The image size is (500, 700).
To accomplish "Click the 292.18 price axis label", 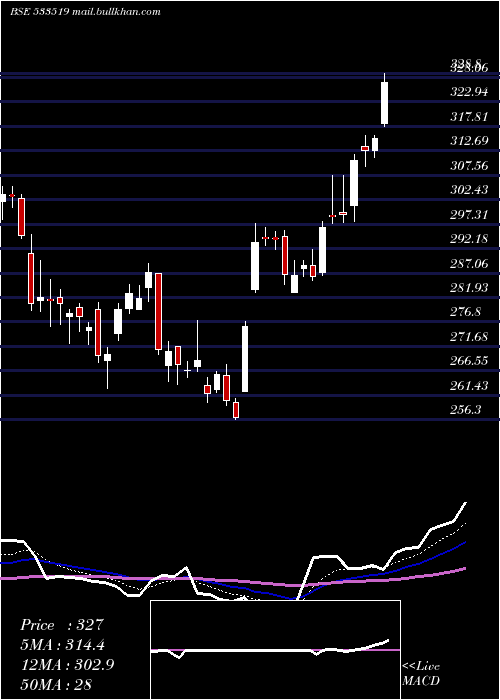I will point(469,239).
